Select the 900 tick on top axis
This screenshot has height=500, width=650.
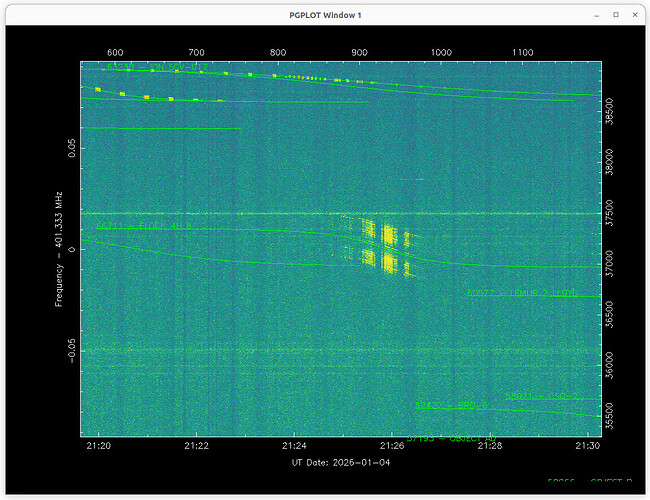point(358,52)
